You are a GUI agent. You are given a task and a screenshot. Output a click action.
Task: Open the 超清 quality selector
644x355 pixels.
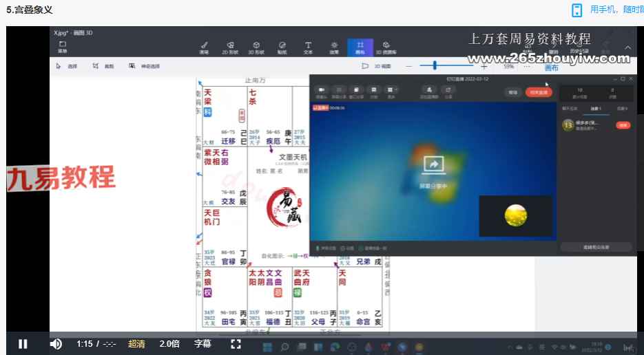[136, 343]
